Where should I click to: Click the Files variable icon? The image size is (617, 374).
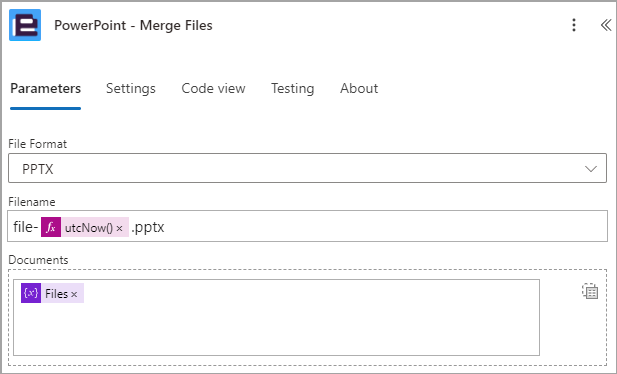31,293
